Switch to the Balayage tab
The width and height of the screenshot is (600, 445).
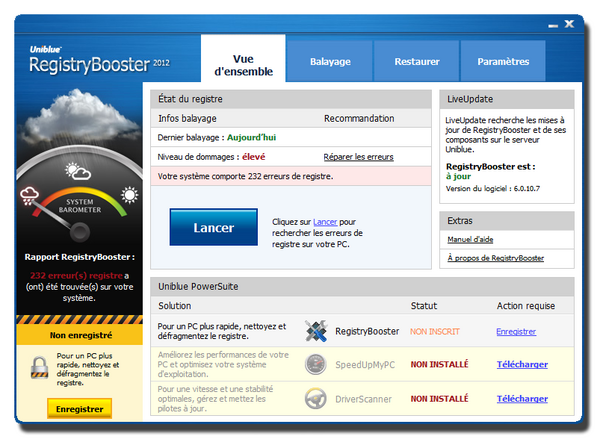coord(330,62)
